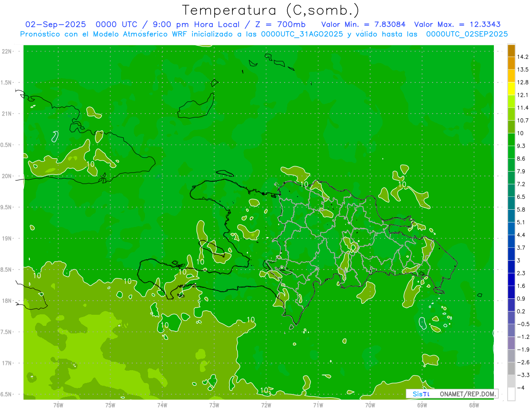Click the '-1.2' color scale value
The image size is (532, 411).
tap(523, 337)
